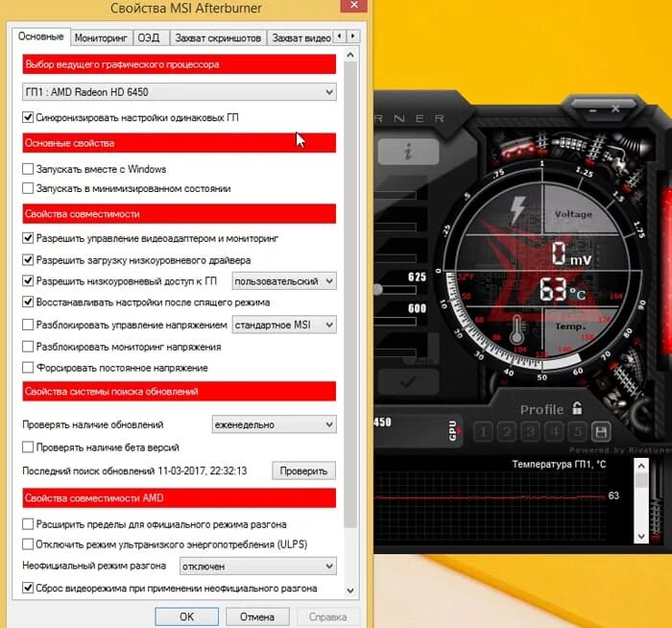Minimize the Afterburner skin window
The height and width of the screenshot is (628, 672).
(x=592, y=110)
